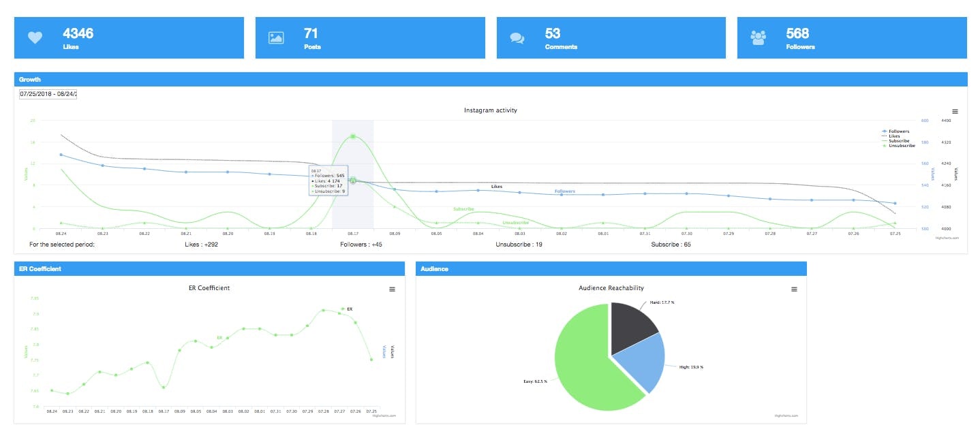This screenshot has width=980, height=425.
Task: Click the 08.24 x-axis label on Growth chart
Action: (61, 233)
